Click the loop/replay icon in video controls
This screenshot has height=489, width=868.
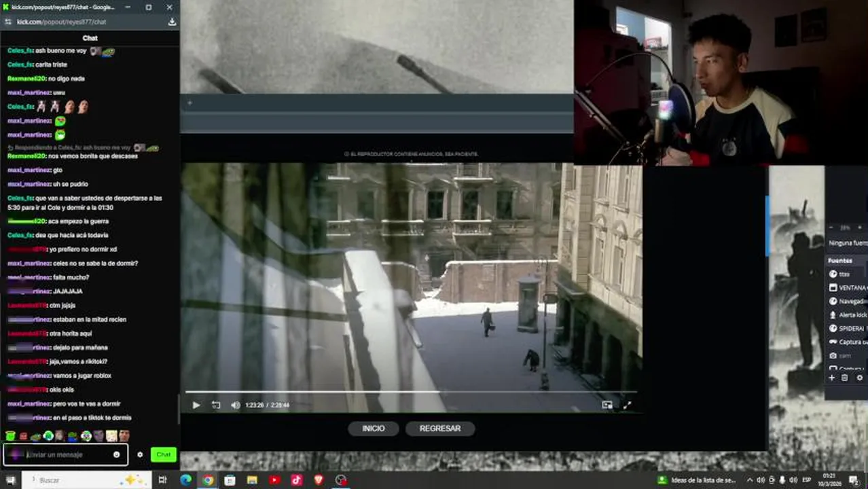click(x=216, y=405)
